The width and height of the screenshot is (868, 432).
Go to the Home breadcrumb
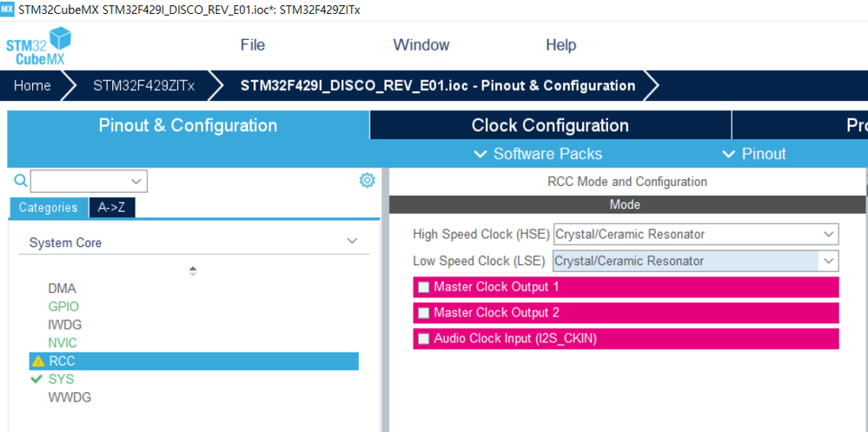click(x=32, y=86)
